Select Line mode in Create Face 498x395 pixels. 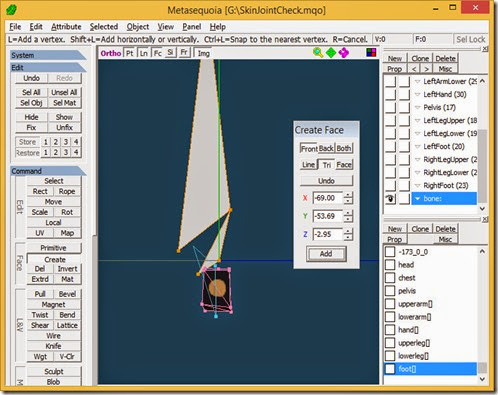coord(308,165)
